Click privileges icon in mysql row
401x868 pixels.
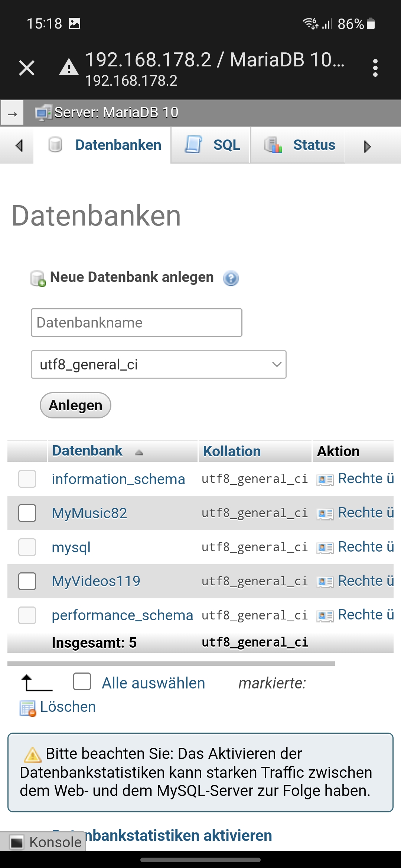(325, 548)
